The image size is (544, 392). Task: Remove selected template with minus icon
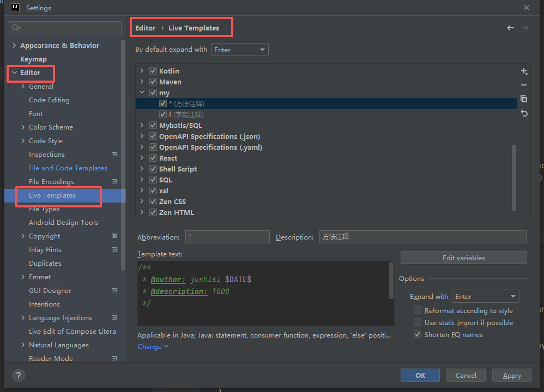tap(524, 85)
